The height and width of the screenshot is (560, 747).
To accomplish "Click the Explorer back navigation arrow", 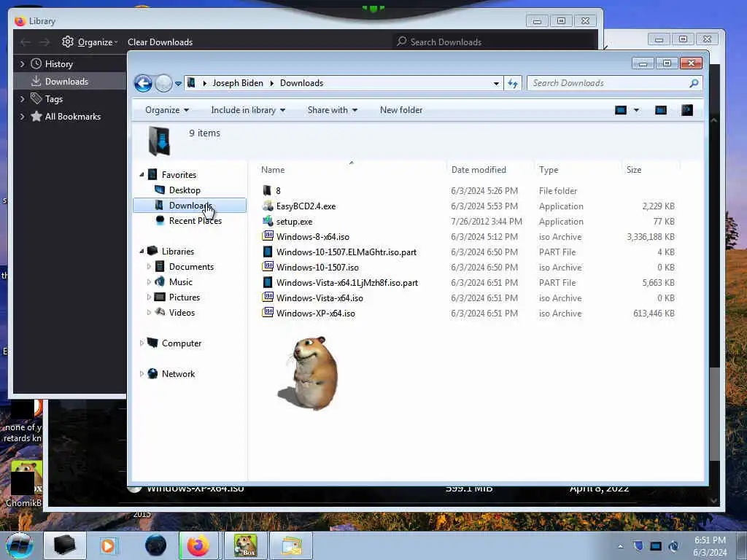I will 143,83.
